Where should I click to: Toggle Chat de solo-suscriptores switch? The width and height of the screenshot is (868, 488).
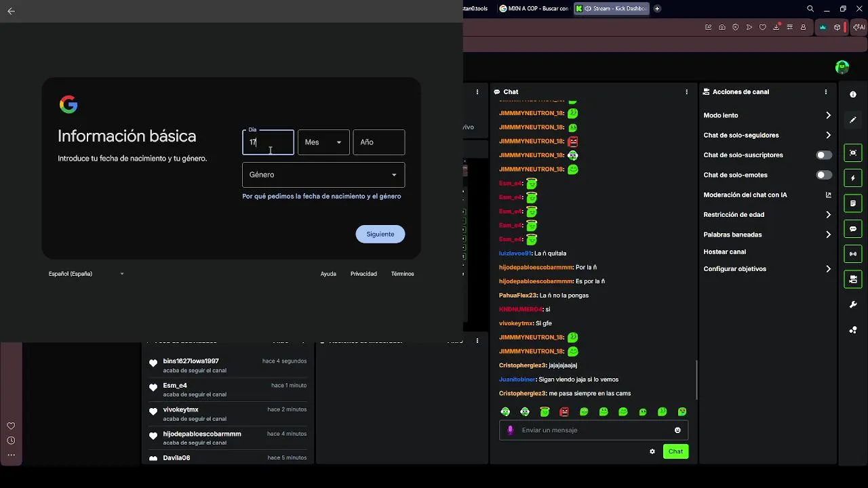click(824, 155)
